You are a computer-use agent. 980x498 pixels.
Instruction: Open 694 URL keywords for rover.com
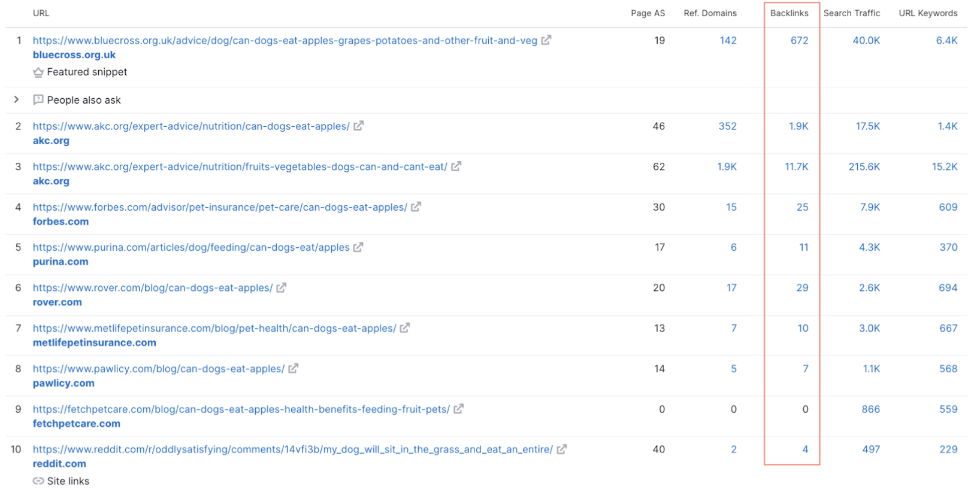pos(948,288)
